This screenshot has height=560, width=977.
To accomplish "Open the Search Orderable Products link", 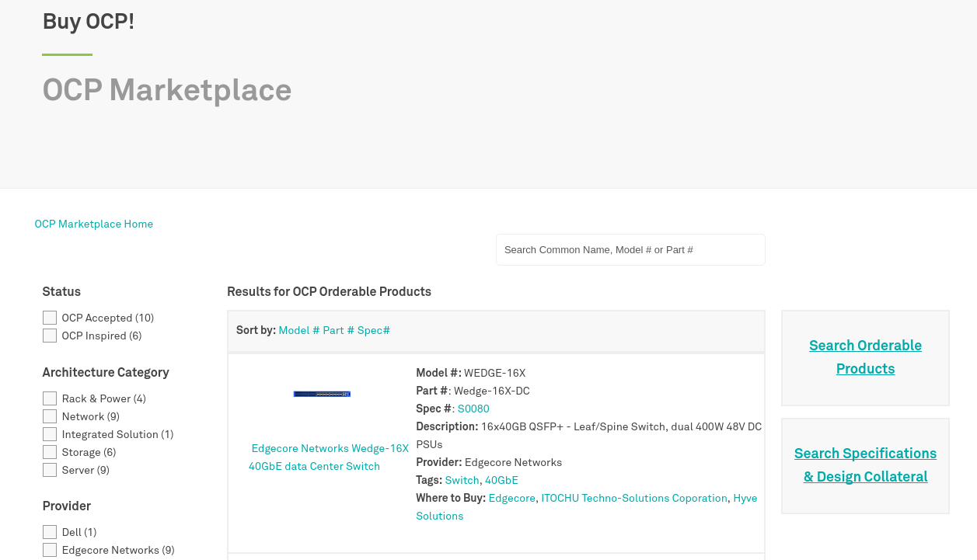I will click(x=865, y=357).
